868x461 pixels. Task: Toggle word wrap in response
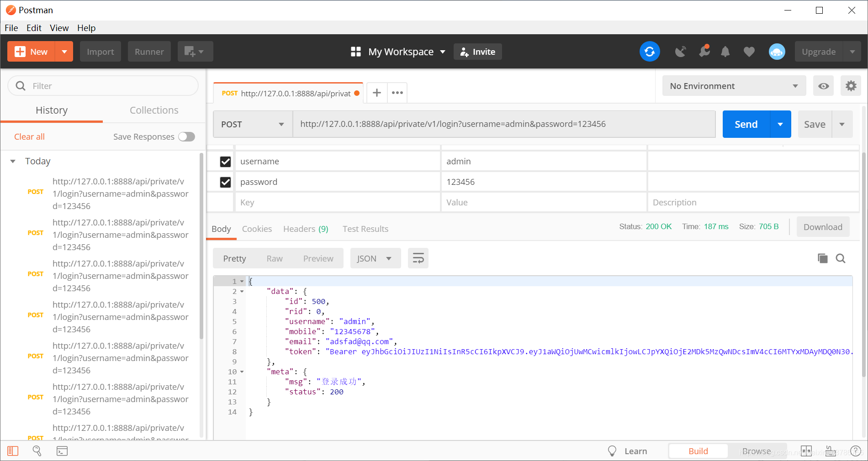click(x=418, y=258)
